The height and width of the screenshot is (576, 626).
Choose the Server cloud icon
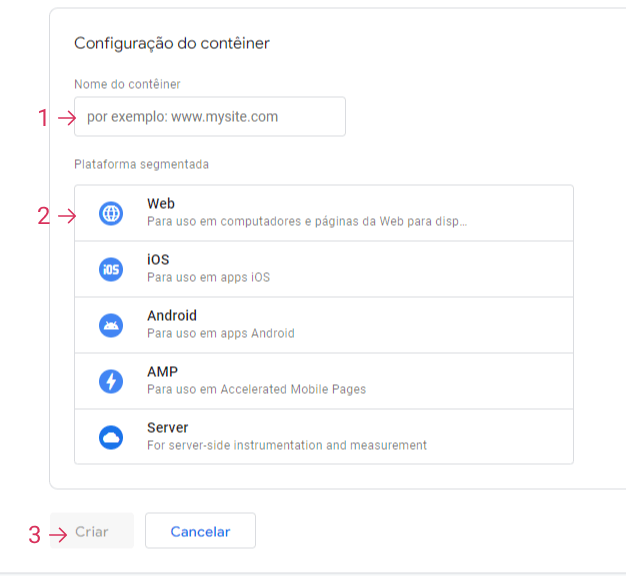[111, 437]
